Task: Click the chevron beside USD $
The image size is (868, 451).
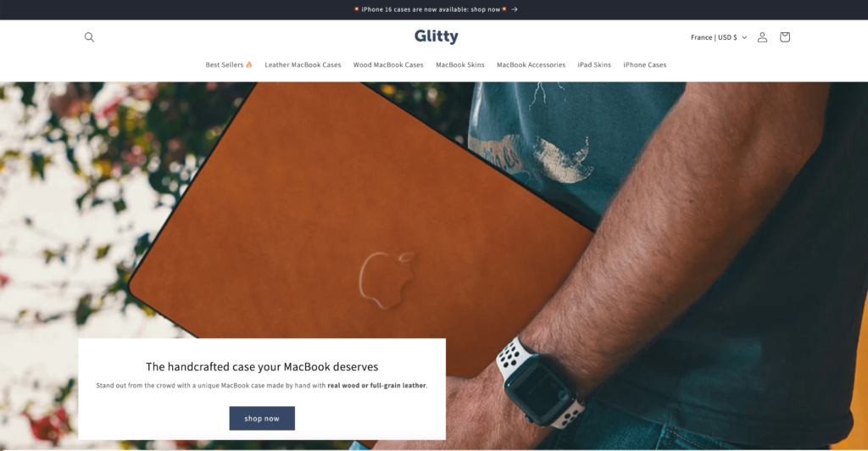Action: click(744, 37)
